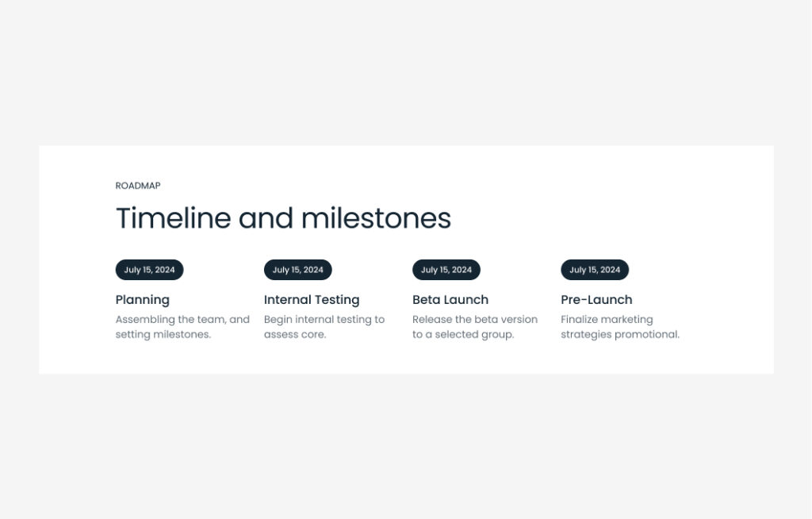
Task: Click the 'strategies promotional.' text line
Action: pos(620,335)
